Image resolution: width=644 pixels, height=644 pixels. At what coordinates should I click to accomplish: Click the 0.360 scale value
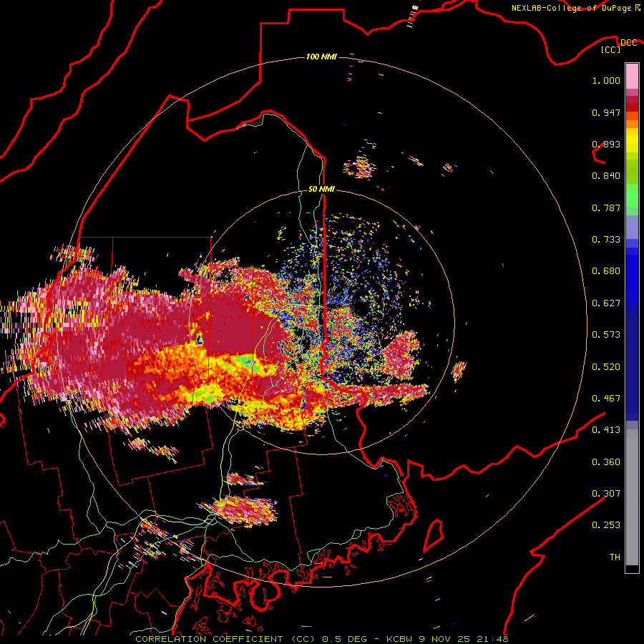point(606,462)
